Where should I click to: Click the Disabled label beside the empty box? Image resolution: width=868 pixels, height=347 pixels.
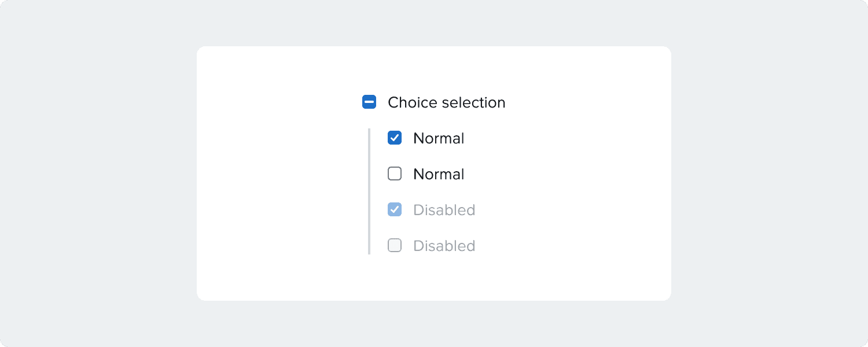coord(444,246)
